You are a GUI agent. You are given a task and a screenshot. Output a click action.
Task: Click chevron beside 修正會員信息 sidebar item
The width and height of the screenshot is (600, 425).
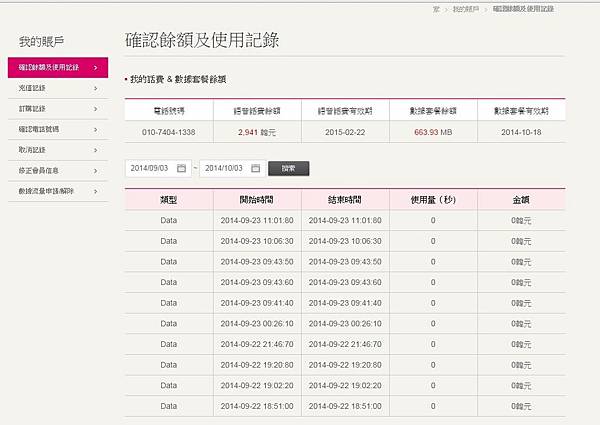point(96,171)
